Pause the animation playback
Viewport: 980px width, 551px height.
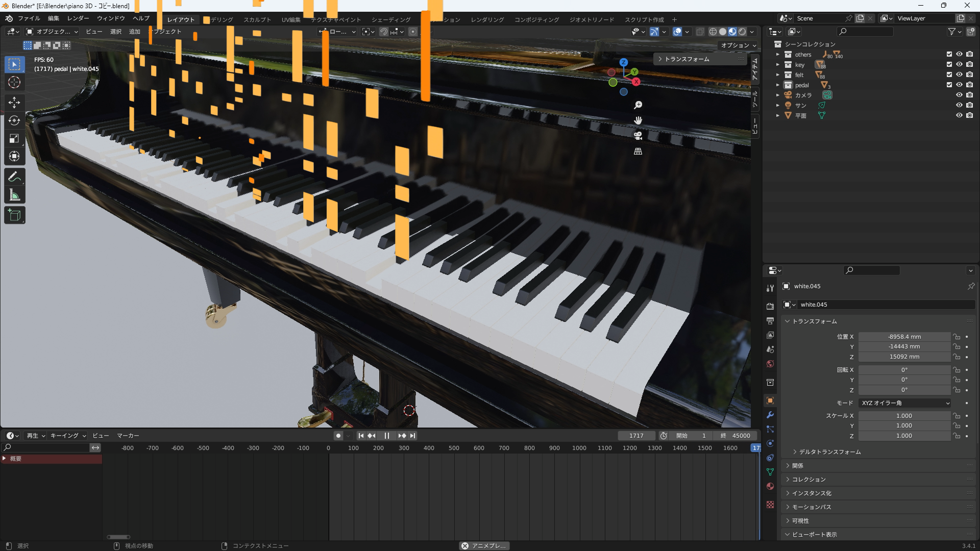pyautogui.click(x=386, y=436)
